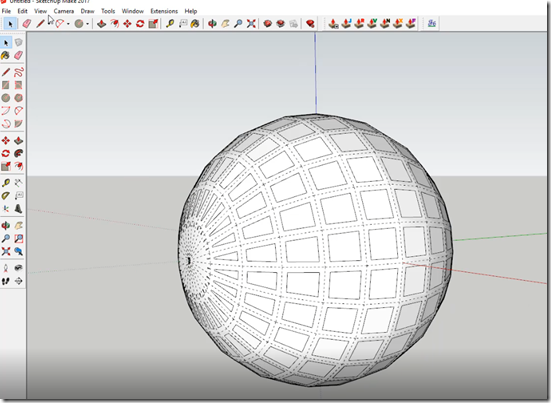Open the Window menu
The width and height of the screenshot is (551, 403).
tap(132, 11)
